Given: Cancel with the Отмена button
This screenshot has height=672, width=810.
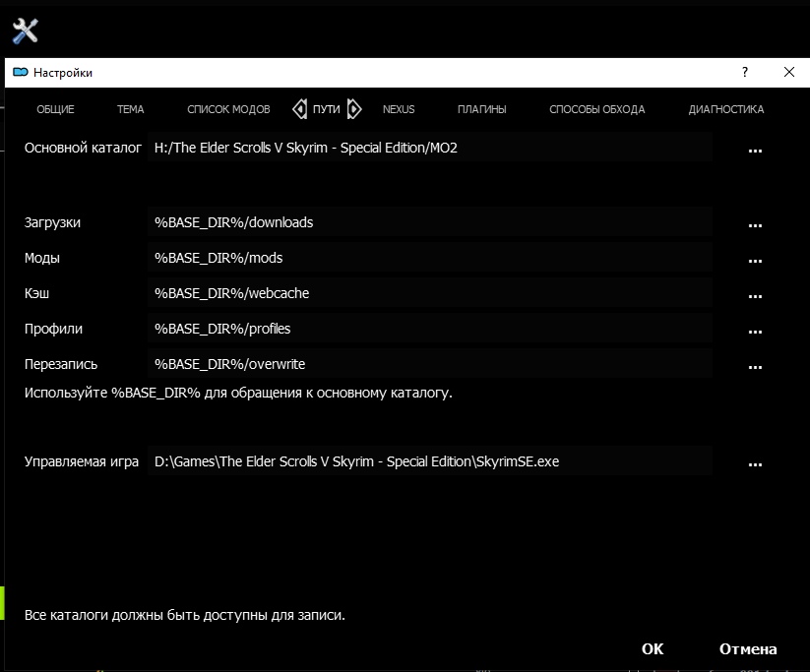Looking at the screenshot, I should click(748, 648).
